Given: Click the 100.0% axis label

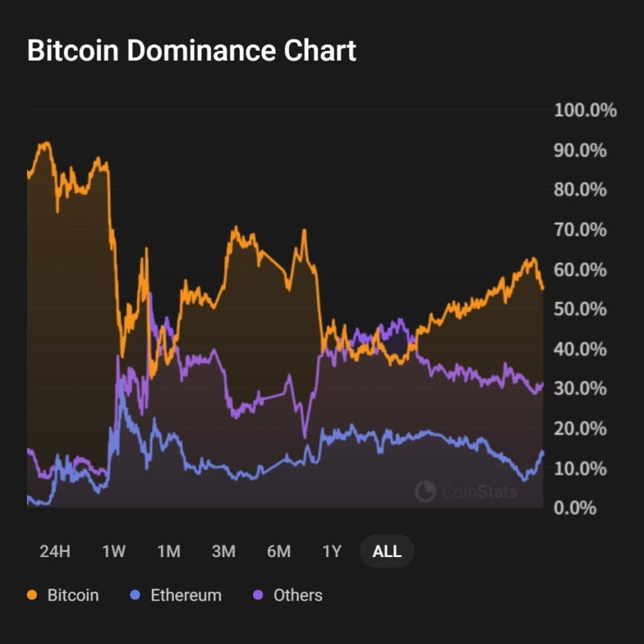Looking at the screenshot, I should tap(585, 111).
